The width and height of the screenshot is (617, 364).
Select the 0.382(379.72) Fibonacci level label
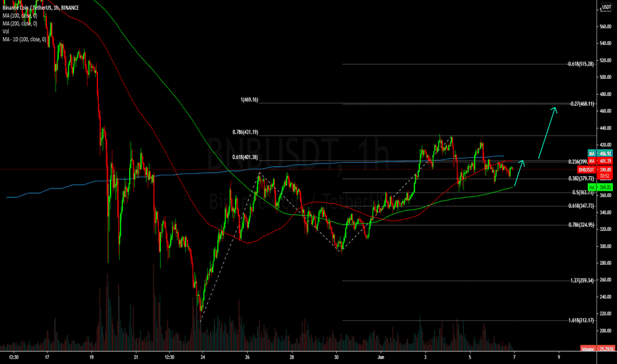(581, 178)
